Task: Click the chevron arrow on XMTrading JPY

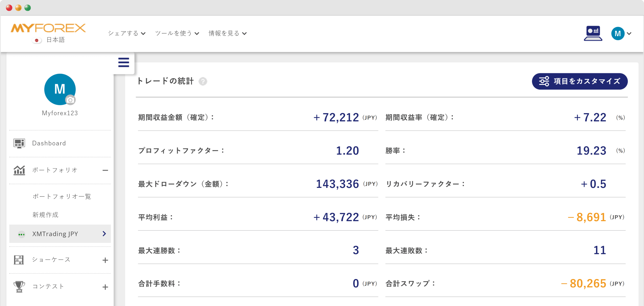Action: point(104,234)
